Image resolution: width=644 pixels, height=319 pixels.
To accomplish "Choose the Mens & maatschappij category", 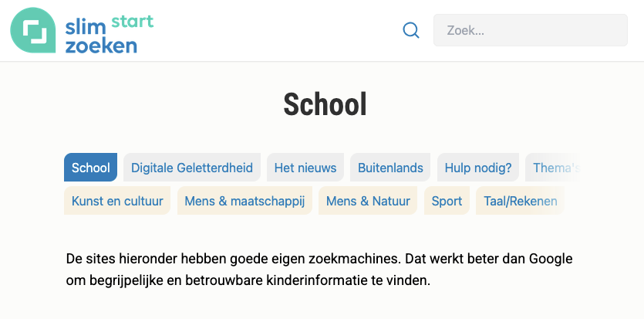I will pos(244,201).
